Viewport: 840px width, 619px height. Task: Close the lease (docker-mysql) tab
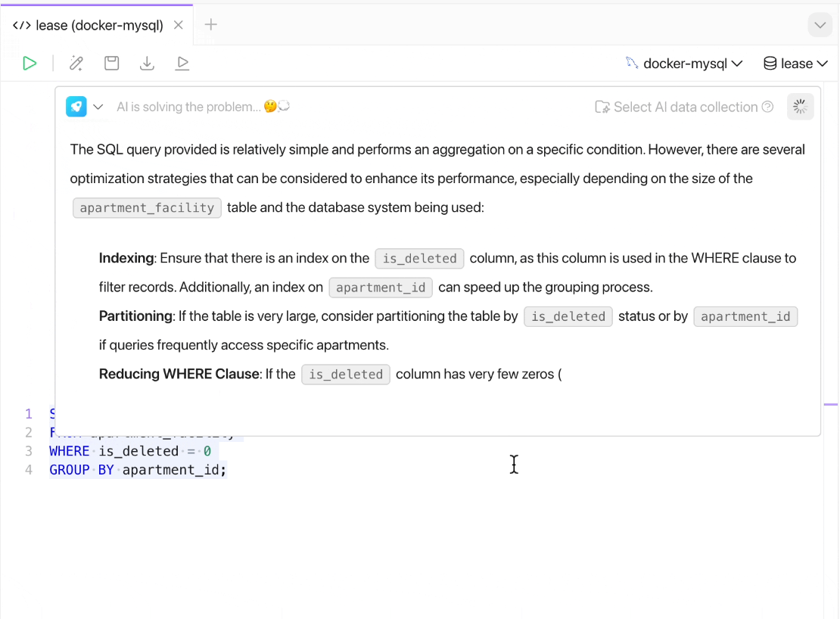click(179, 25)
